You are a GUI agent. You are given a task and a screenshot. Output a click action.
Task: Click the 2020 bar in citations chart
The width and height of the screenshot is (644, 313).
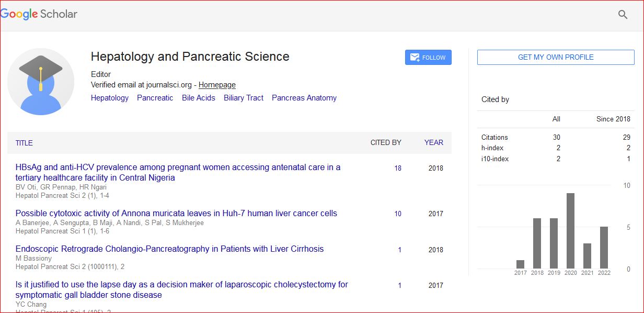[570, 231]
